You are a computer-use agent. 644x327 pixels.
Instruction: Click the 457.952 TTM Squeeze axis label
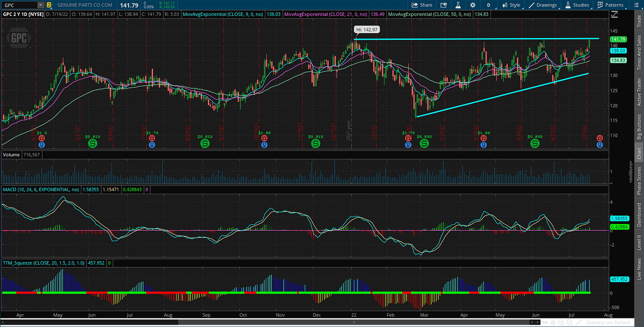coord(619,279)
